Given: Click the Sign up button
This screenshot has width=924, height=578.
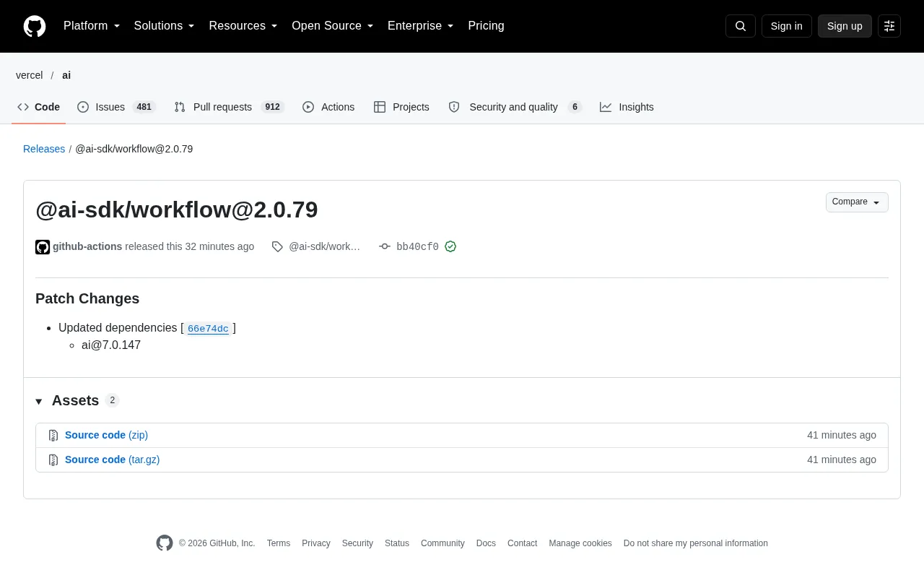Looking at the screenshot, I should click(845, 26).
